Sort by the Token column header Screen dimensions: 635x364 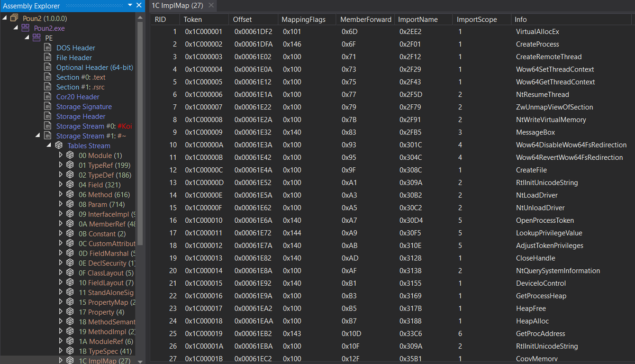(204, 20)
